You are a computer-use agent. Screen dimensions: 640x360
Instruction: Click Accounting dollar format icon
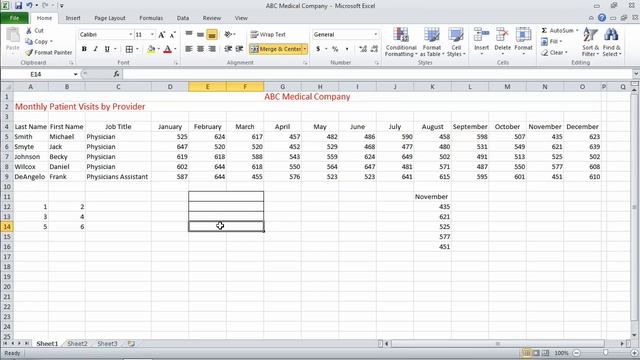pos(318,49)
